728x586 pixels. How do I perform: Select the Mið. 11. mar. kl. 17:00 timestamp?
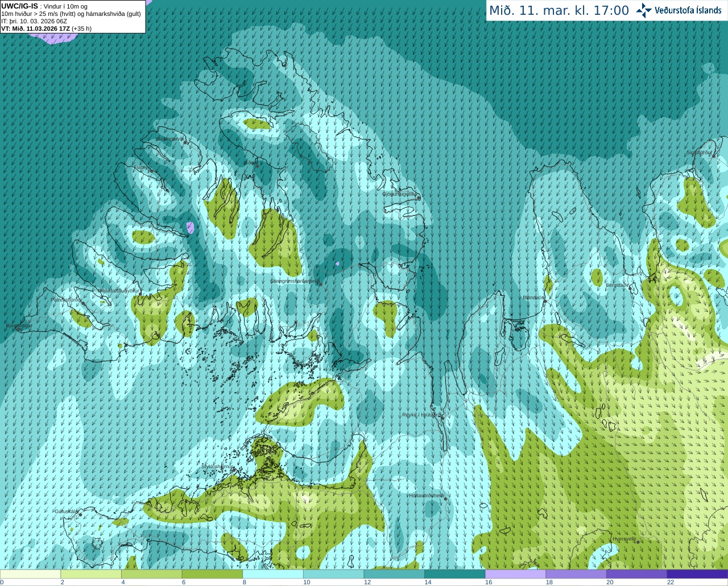[x=559, y=11]
